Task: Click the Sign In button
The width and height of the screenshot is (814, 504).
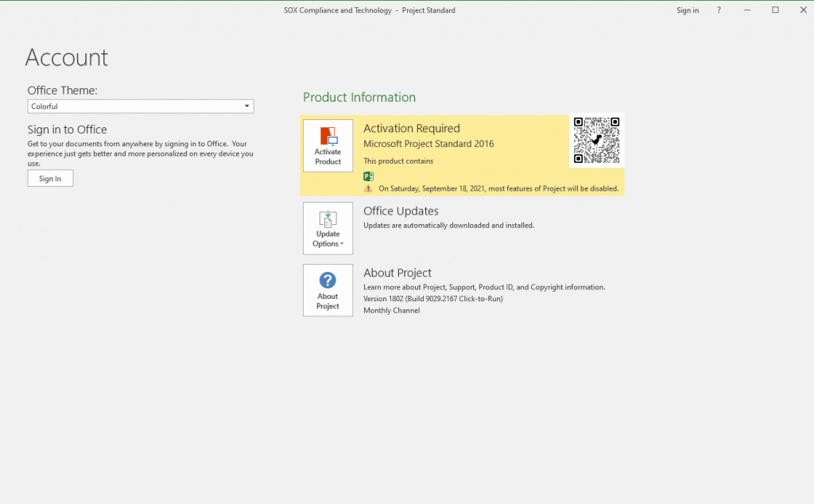Action: click(x=50, y=178)
